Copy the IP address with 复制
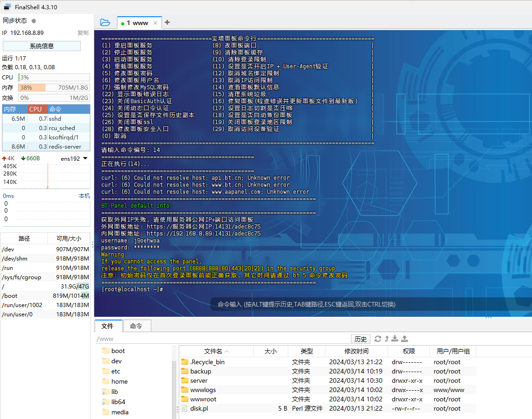 83,33
